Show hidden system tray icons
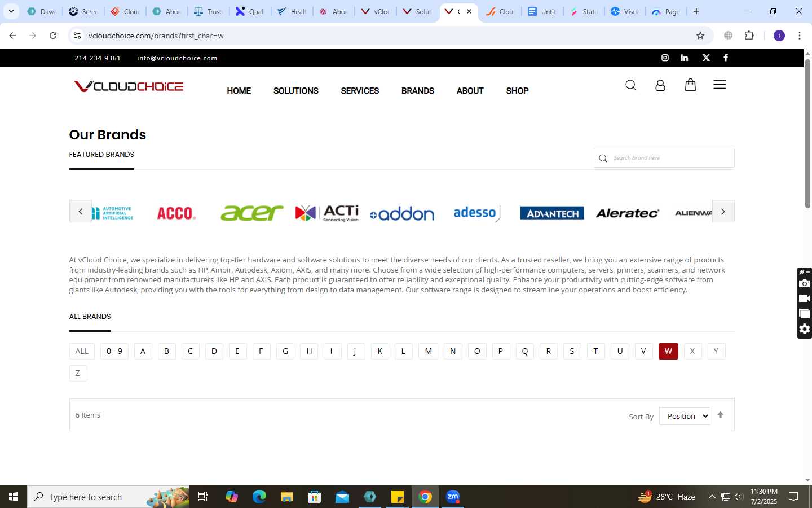The image size is (812, 508). click(x=712, y=497)
